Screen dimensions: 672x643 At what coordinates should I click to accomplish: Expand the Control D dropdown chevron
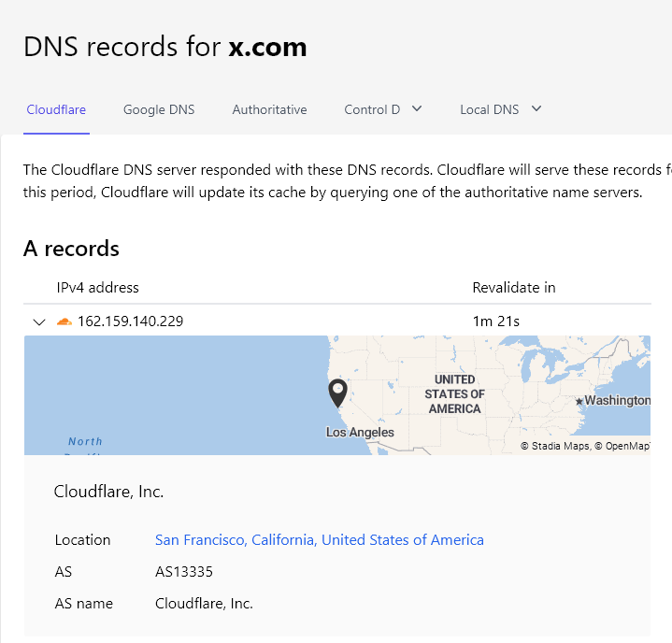click(417, 109)
